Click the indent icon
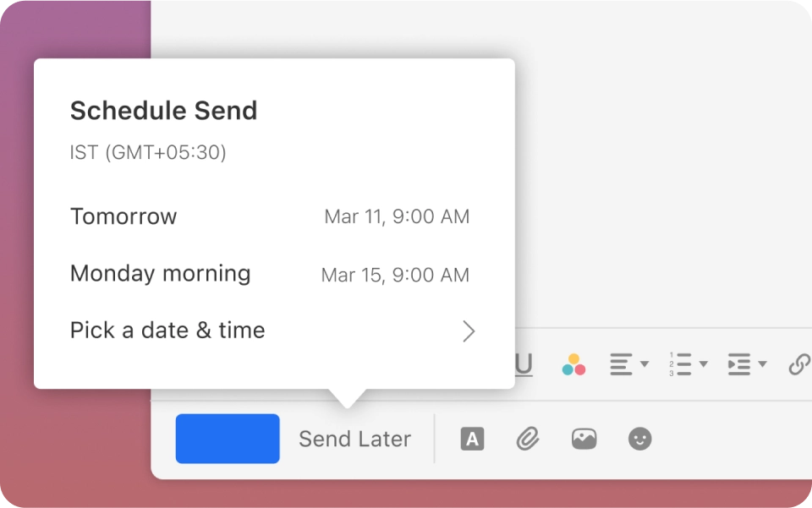This screenshot has height=508, width=812. tap(738, 364)
